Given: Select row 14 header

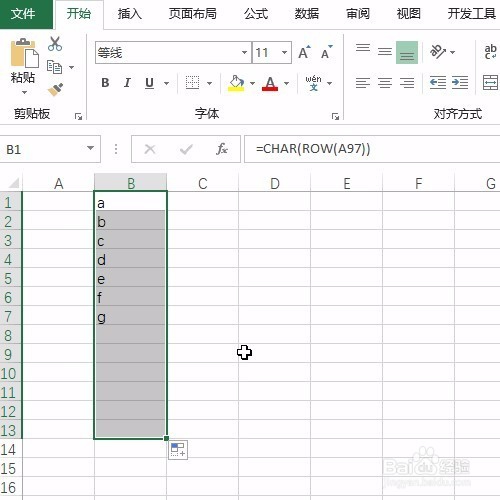Looking at the screenshot, I should (x=11, y=450).
